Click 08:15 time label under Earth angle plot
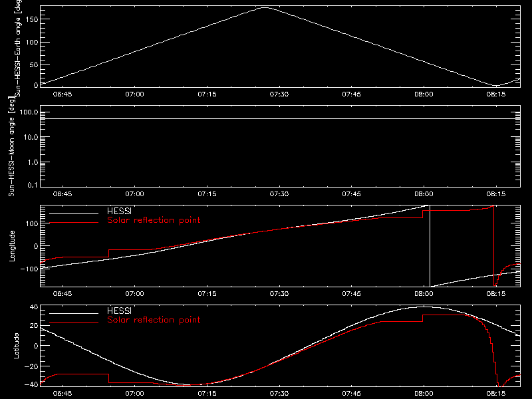Screen dimensions: 532x399 (x=496, y=94)
